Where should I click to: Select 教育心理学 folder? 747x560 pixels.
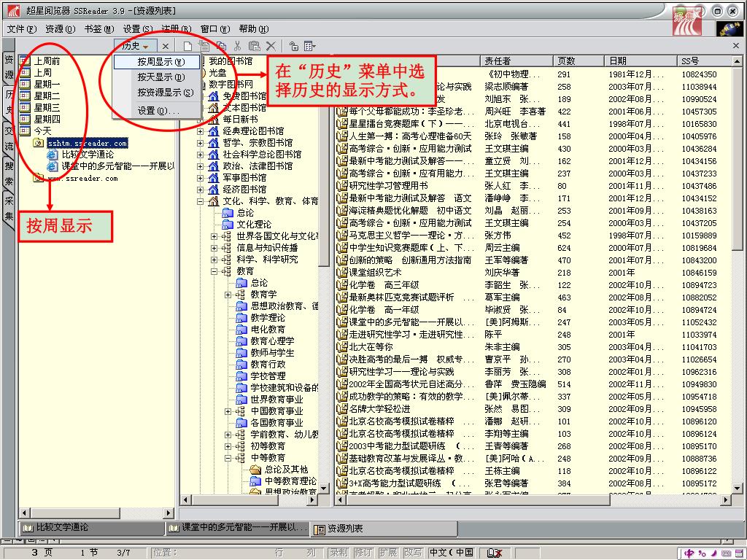pos(273,341)
